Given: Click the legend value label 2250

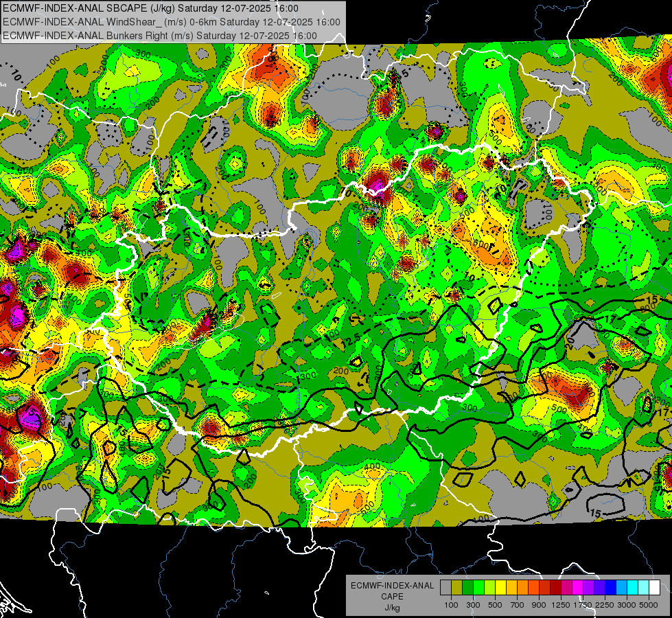Looking at the screenshot, I should pyautogui.click(x=605, y=605).
